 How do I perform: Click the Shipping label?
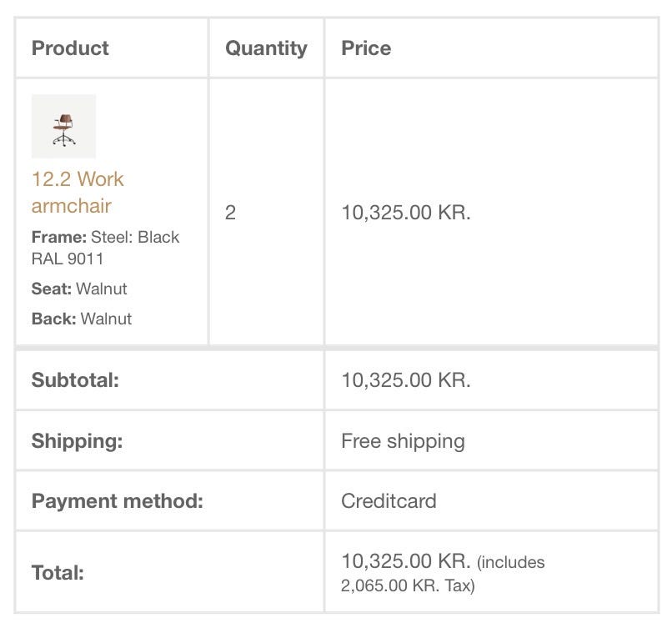[77, 441]
